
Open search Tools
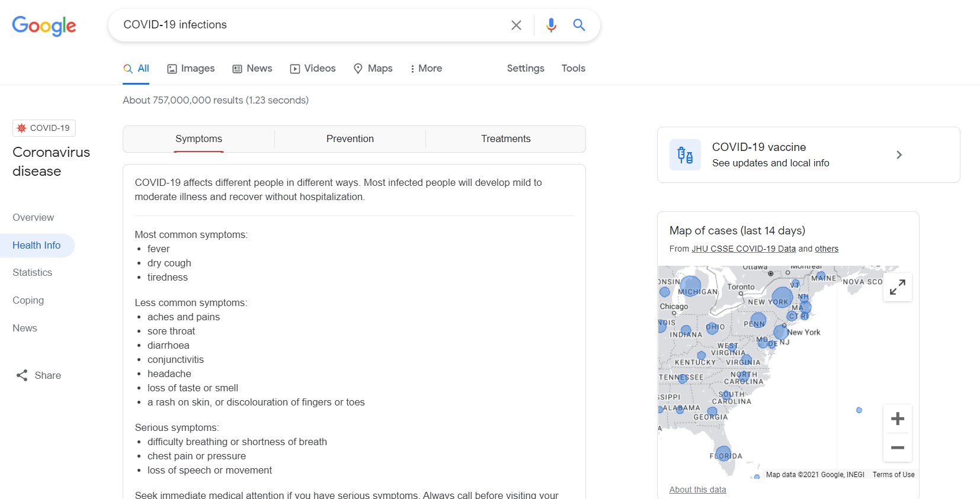point(573,69)
